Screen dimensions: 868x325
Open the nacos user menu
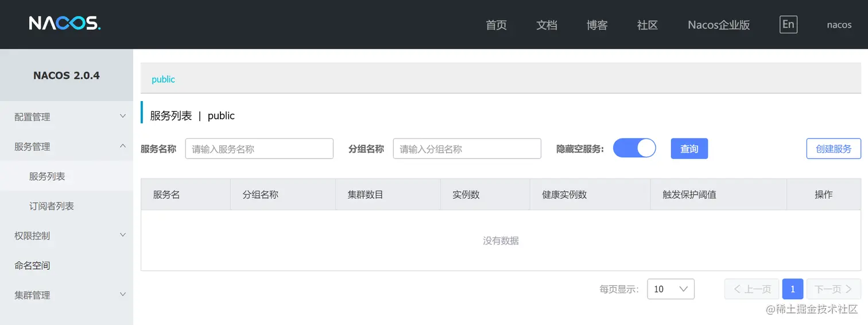(x=839, y=25)
